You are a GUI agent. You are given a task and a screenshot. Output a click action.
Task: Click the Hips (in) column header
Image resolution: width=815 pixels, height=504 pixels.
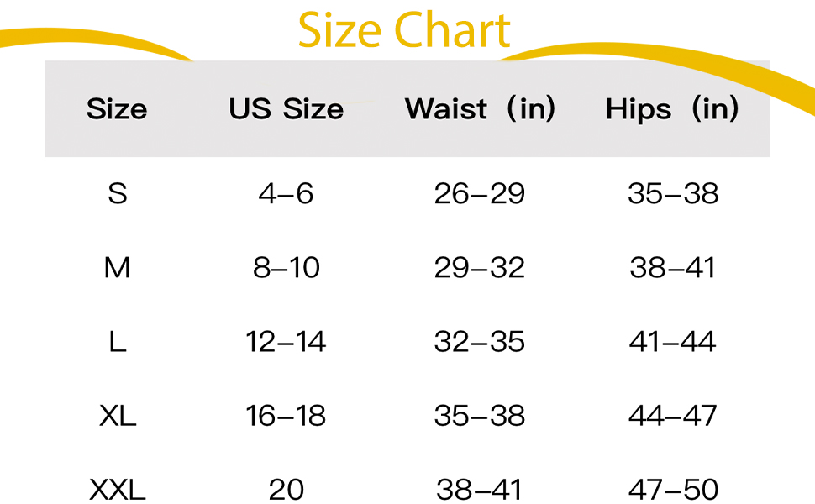672,109
